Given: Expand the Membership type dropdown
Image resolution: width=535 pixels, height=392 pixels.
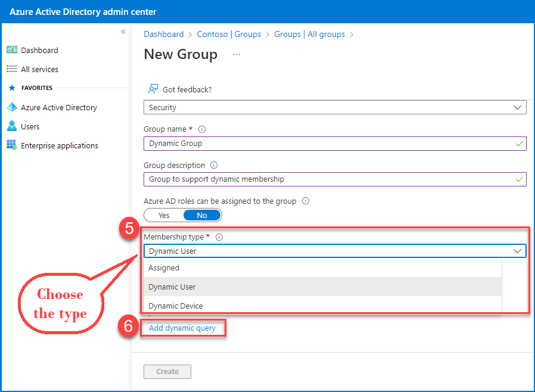Looking at the screenshot, I should point(335,251).
